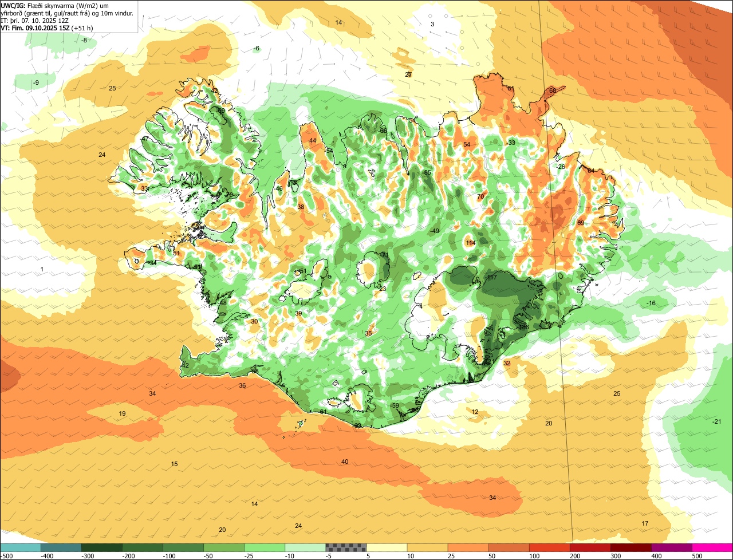733x560 pixels.
Task: Click the map value '12'
Action: click(x=475, y=412)
